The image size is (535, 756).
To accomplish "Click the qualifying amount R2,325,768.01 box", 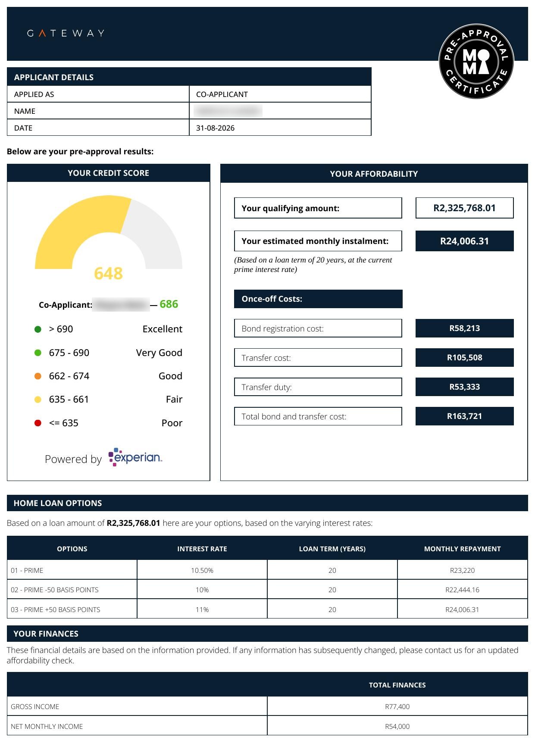I will [x=465, y=208].
